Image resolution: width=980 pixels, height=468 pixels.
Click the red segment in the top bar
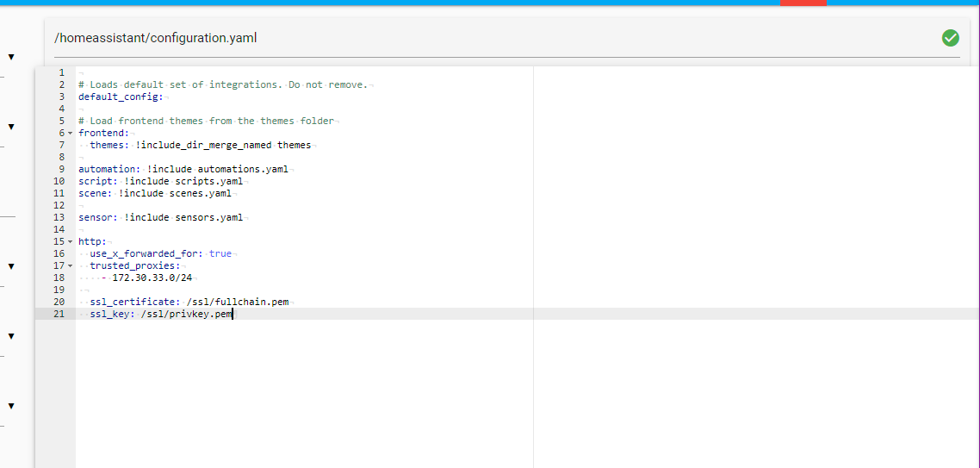tap(803, 3)
